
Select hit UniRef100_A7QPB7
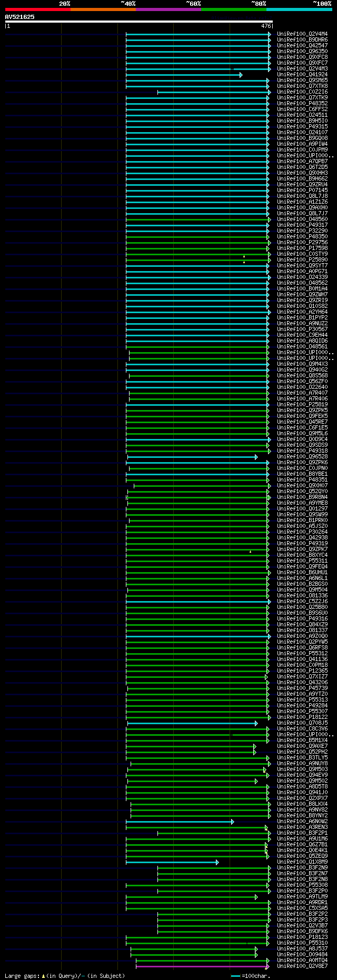(x=302, y=162)
